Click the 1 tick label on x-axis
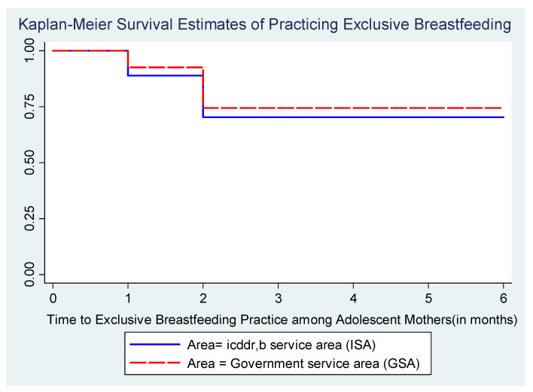 pyautogui.click(x=128, y=298)
